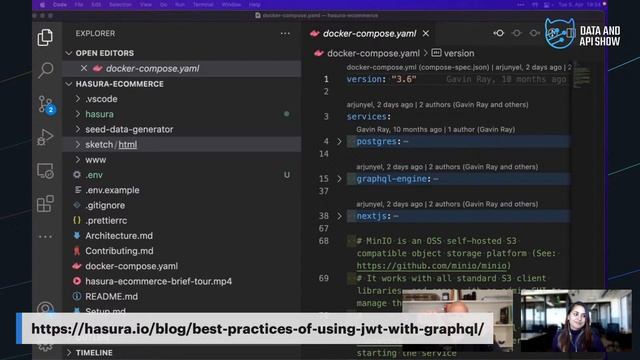Screen dimensions: 640x360
Task: Open the .prettierrc file
Action: click(182, 220)
